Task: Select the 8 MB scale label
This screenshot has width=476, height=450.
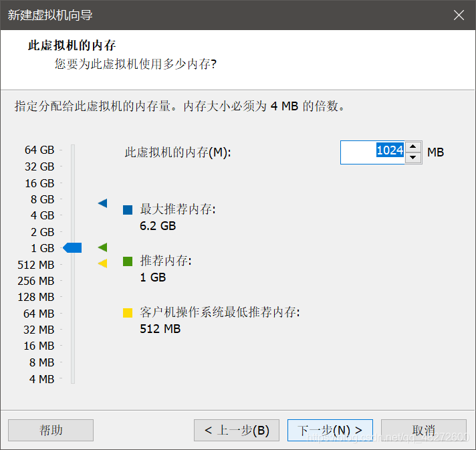Action: coord(41,362)
